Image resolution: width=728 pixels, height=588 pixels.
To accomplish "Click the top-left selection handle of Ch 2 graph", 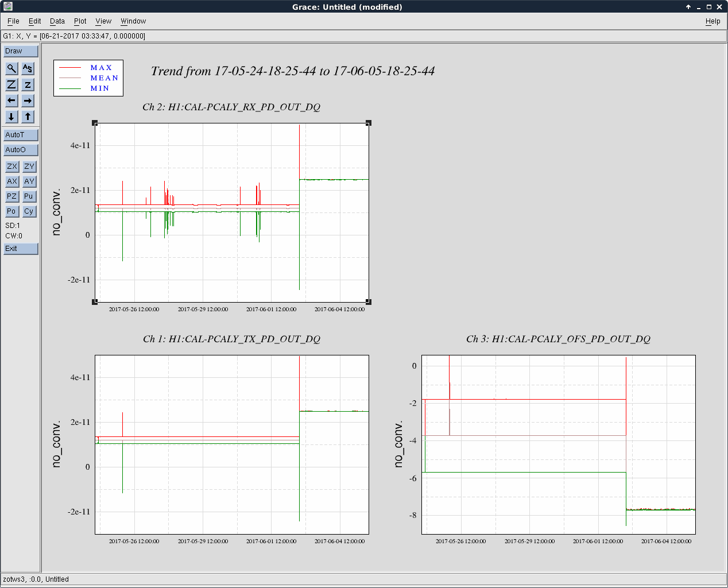I will (x=95, y=123).
